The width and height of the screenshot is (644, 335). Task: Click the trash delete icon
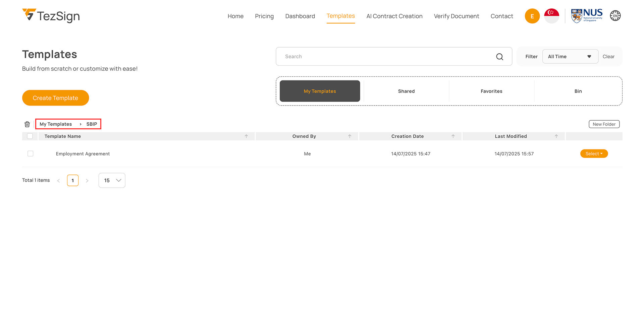point(27,124)
